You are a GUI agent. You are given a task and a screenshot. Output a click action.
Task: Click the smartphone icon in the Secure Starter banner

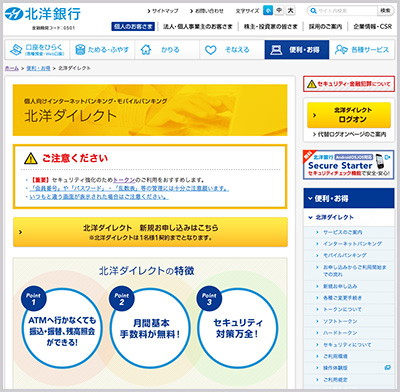coord(380,162)
